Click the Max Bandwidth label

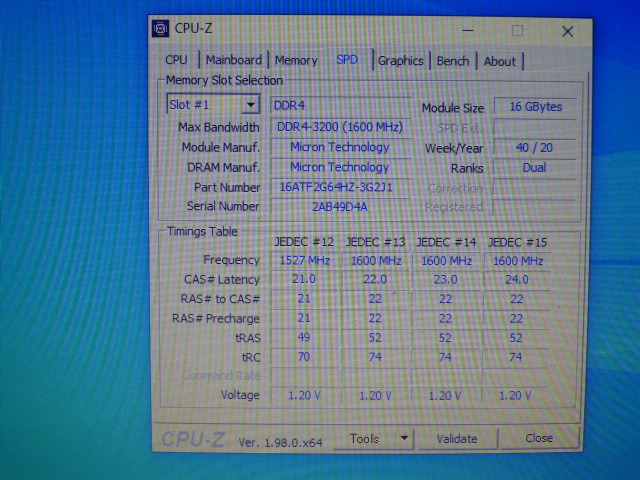tap(219, 127)
